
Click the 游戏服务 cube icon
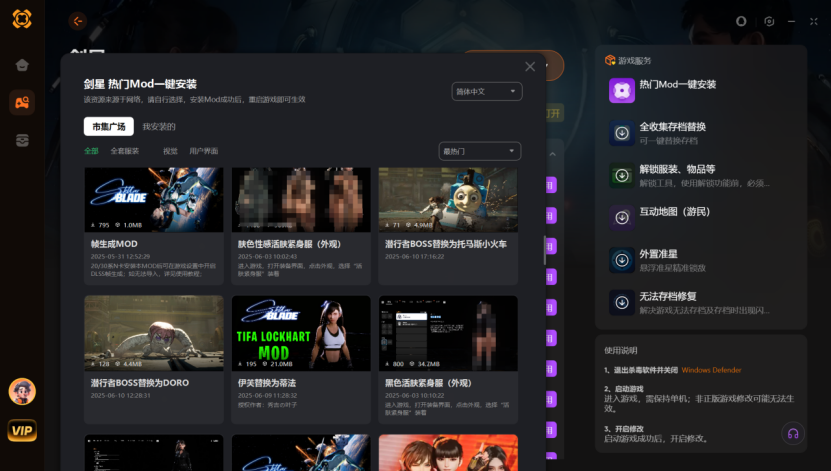tap(610, 60)
